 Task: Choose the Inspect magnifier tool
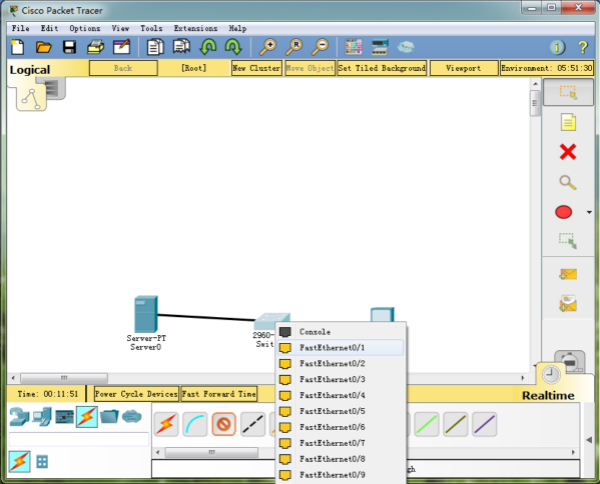(x=568, y=183)
